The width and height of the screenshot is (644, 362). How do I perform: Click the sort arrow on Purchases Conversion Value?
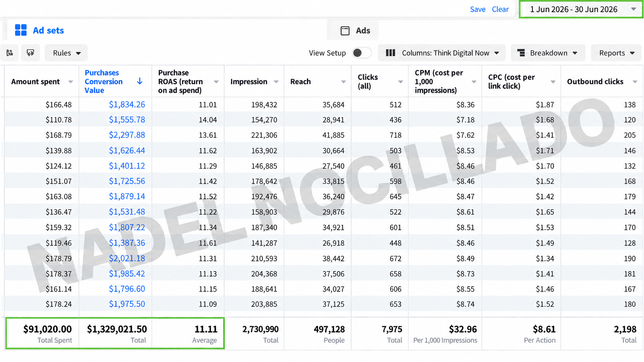click(140, 81)
